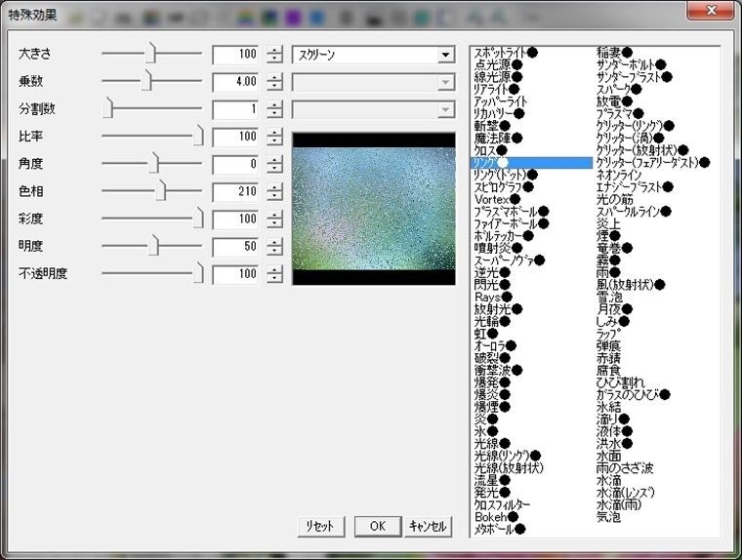Viewport: 742px width, 560px height.
Task: Select 月夜 effect
Action: 614,309
